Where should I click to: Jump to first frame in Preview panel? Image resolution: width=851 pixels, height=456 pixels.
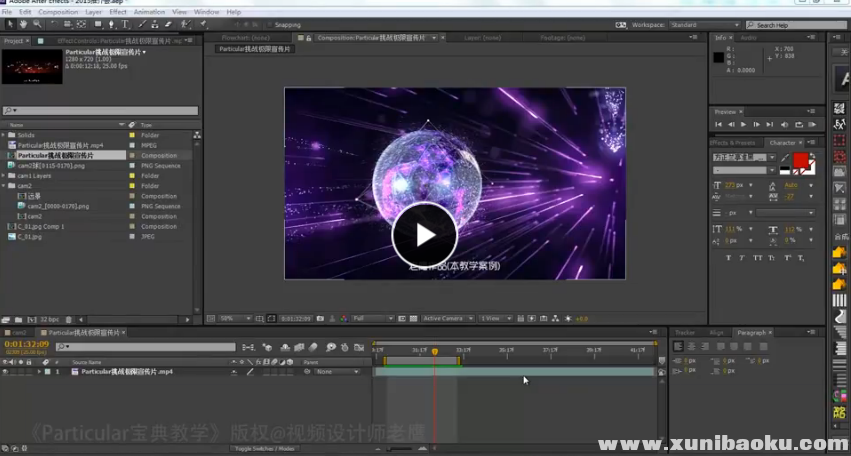[x=720, y=124]
